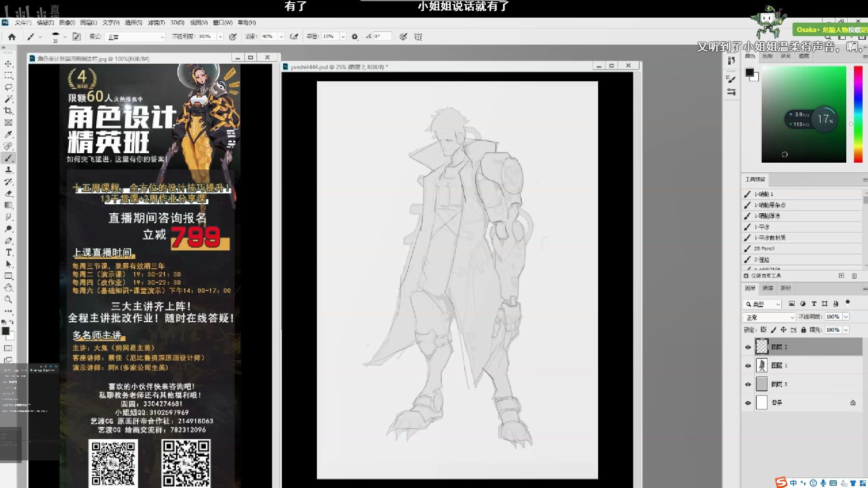Viewport: 868px width, 488px height.
Task: Swap foreground and background colors
Action: pos(12,322)
